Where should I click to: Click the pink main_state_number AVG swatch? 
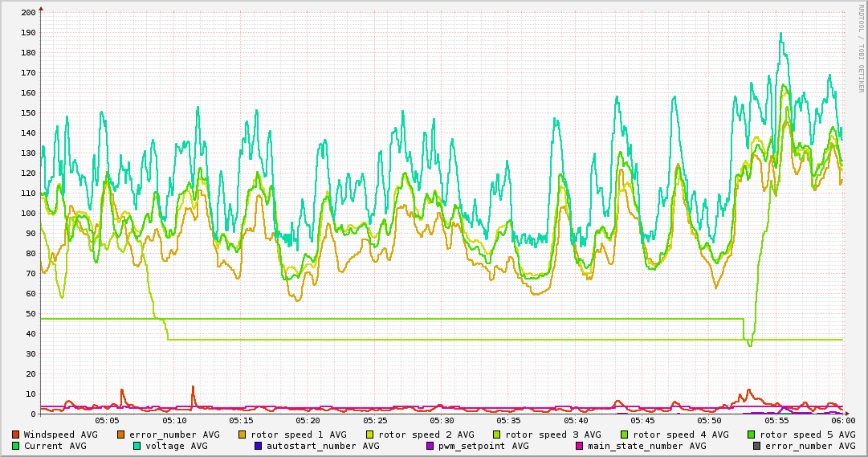(580, 446)
